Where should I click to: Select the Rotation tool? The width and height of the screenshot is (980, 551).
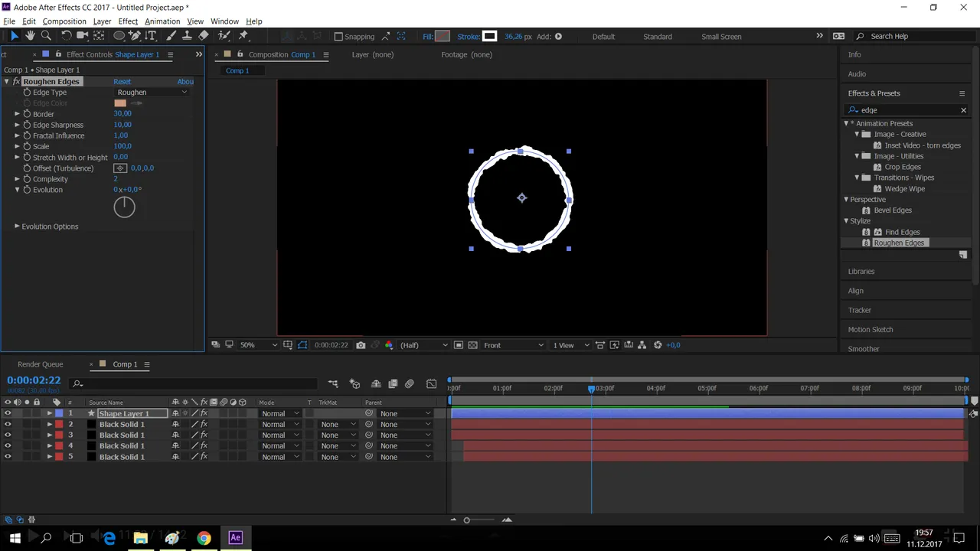tap(67, 36)
